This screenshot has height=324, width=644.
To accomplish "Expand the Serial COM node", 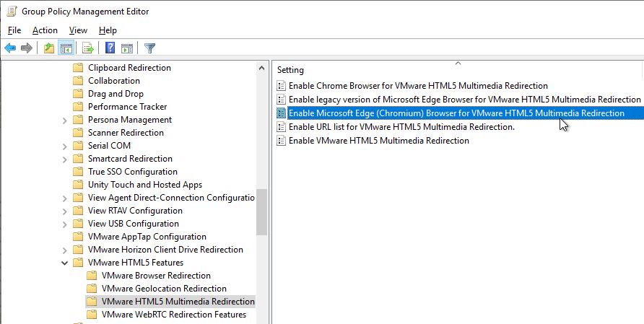I will point(64,146).
